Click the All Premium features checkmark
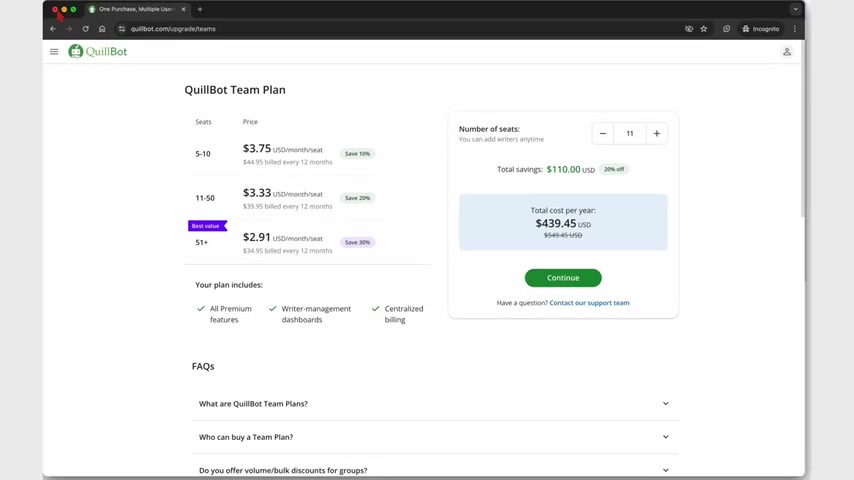Screen dimensions: 854x480 click(201, 308)
